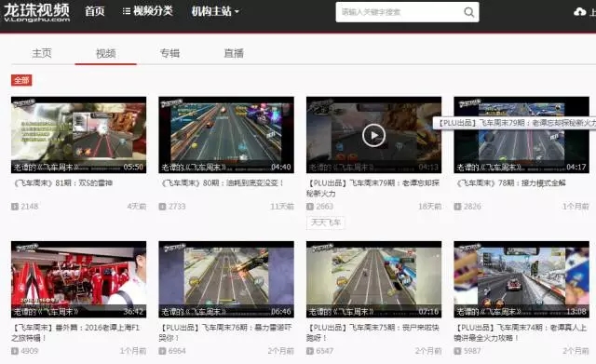Click the 【PLU出品】飞车周末79期 title link
The width and height of the screenshot is (596, 364).
pos(372,188)
